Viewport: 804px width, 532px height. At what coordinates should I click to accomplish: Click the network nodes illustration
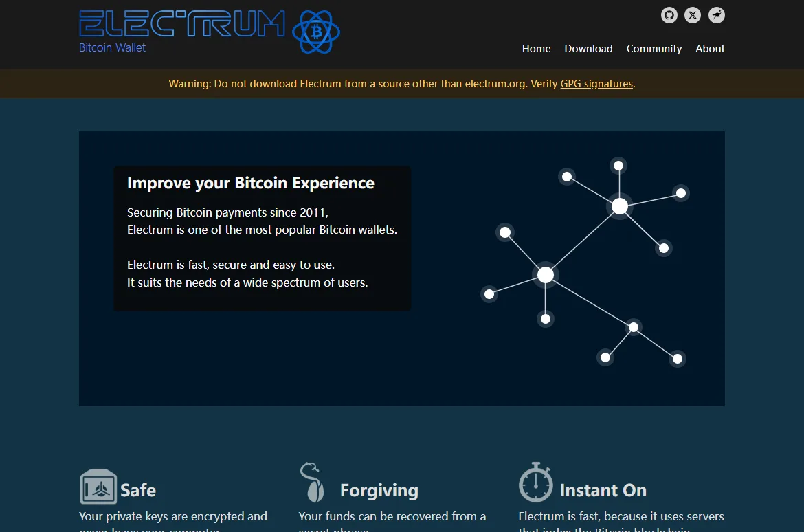pos(585,262)
